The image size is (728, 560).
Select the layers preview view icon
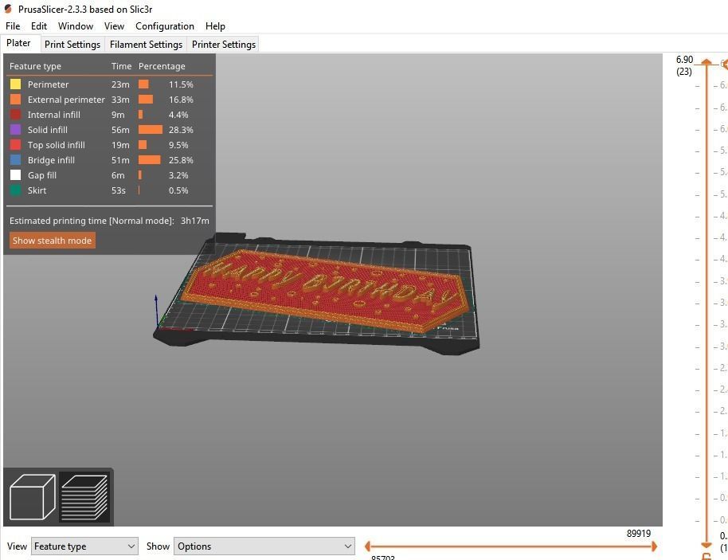pyautogui.click(x=84, y=497)
